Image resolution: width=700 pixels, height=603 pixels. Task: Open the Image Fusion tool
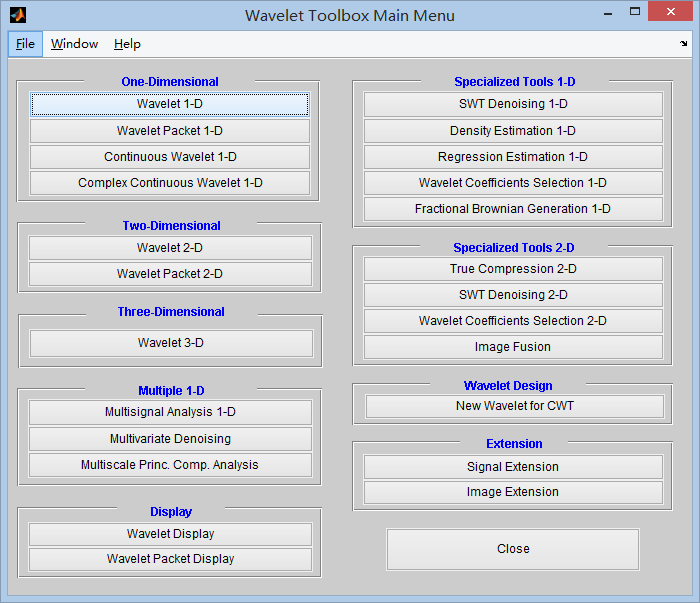[x=513, y=347]
